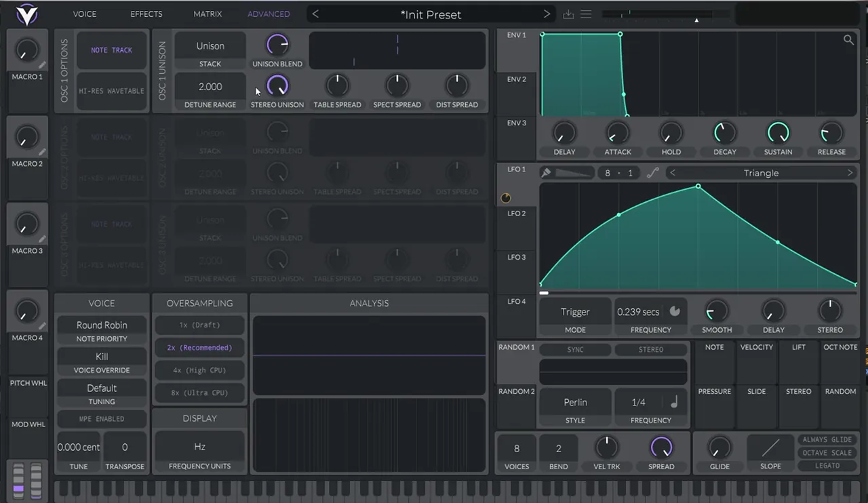868x503 pixels.
Task: Toggle the LFO curve smoothing icon
Action: tap(652, 173)
